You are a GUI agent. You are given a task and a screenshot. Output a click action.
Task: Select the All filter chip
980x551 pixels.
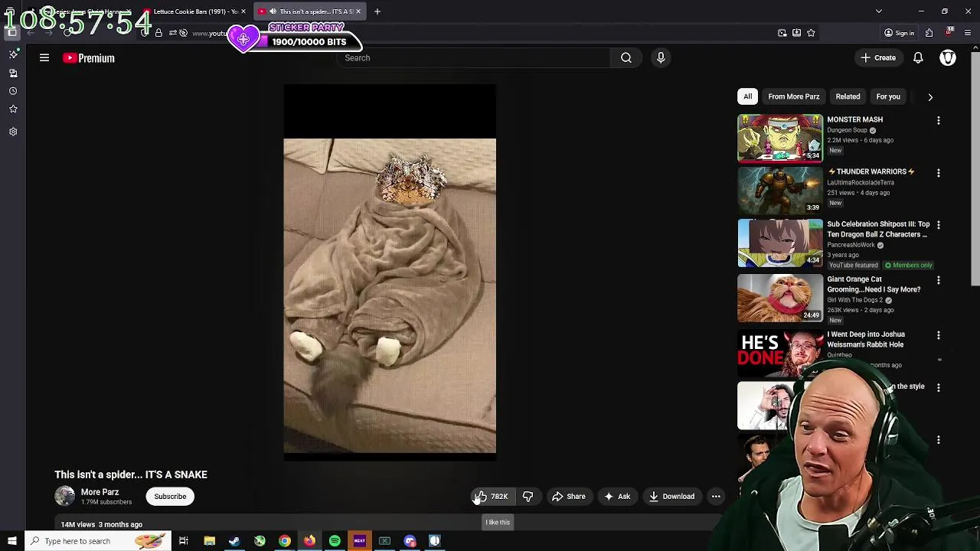coord(748,96)
